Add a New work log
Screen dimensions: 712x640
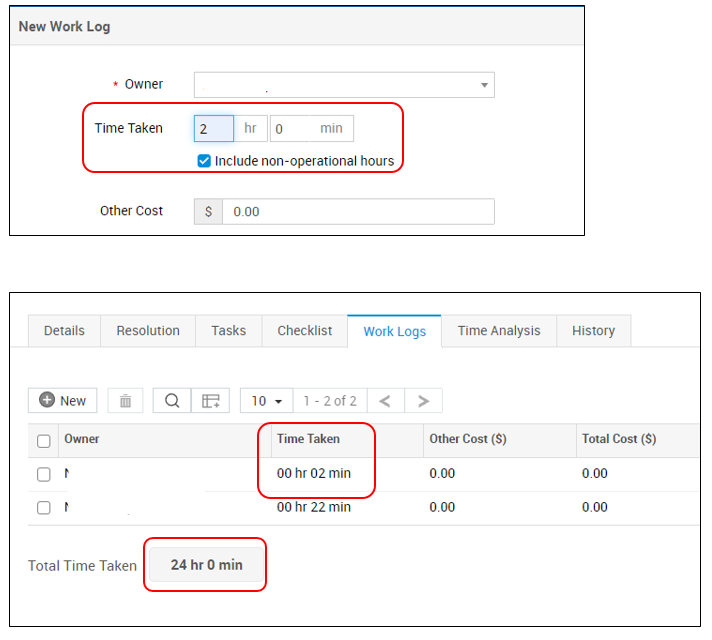(x=63, y=401)
